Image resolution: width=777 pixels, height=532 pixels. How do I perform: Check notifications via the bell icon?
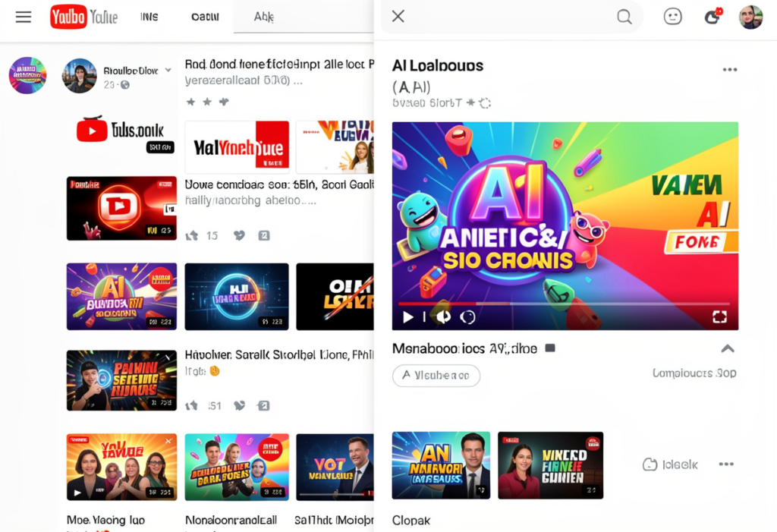tap(712, 17)
